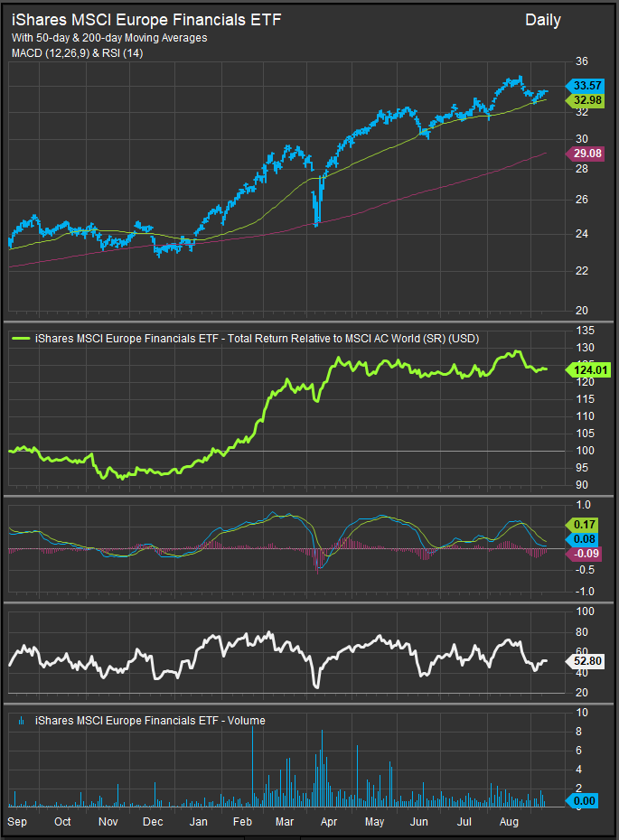The image size is (619, 840).
Task: Click the Jan label on the time axis
Action: click(x=198, y=822)
